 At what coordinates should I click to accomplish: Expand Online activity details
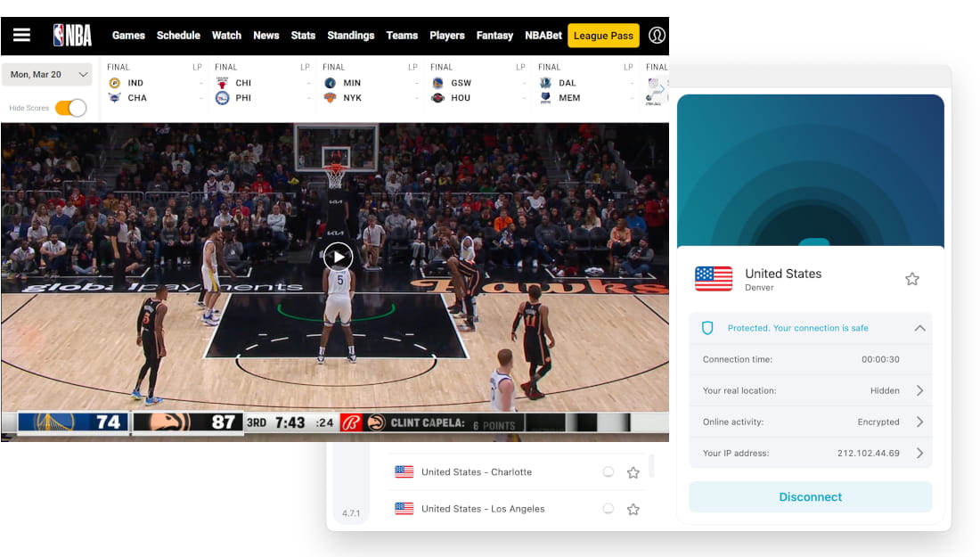pos(920,422)
